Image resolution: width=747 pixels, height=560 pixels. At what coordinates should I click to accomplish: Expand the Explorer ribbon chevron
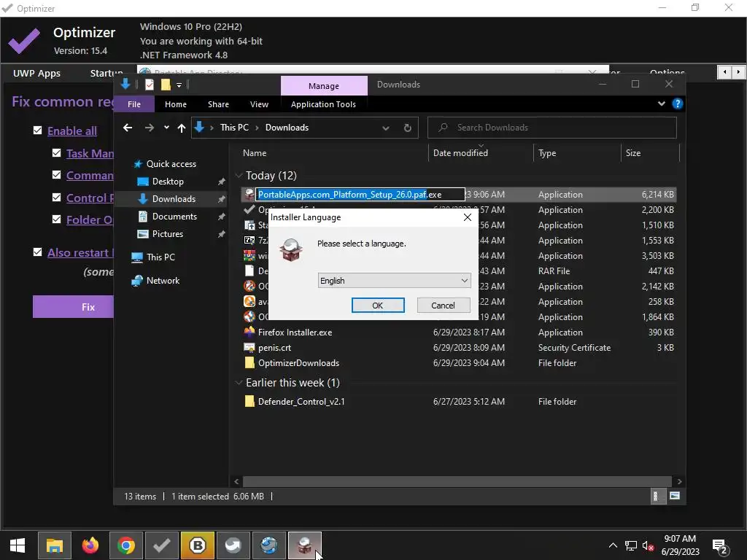tap(661, 104)
